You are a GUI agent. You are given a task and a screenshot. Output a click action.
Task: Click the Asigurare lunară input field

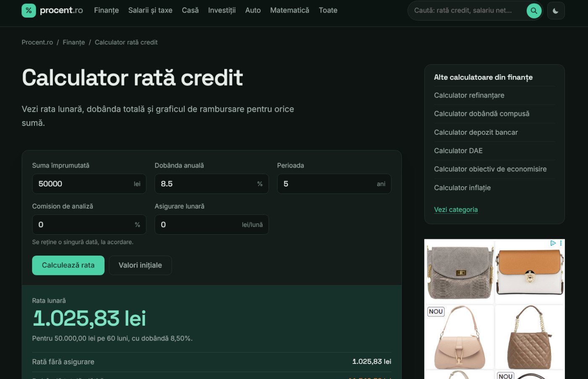212,225
